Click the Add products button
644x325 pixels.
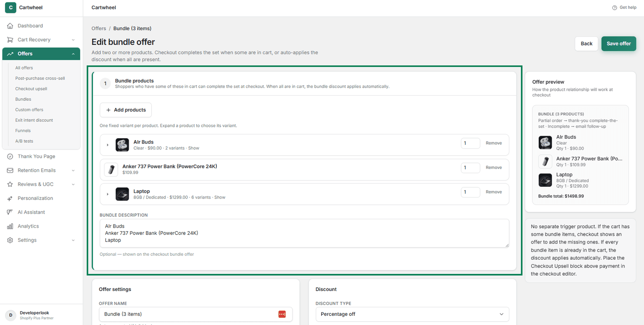coord(126,110)
